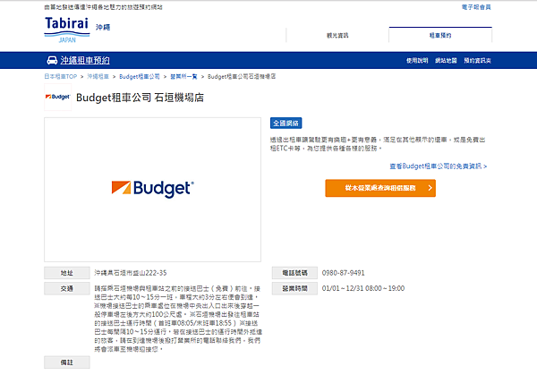Click the page title Budget租車公司 石垣機場店

click(x=141, y=98)
